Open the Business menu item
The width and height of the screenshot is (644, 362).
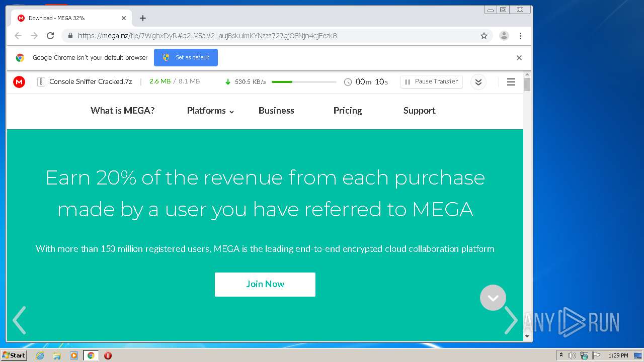[x=276, y=111]
